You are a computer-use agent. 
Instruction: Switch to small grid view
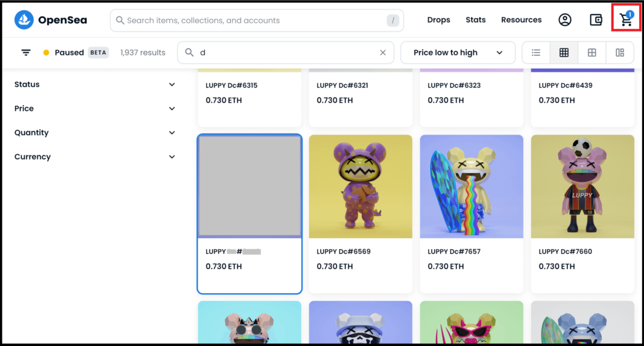[564, 53]
